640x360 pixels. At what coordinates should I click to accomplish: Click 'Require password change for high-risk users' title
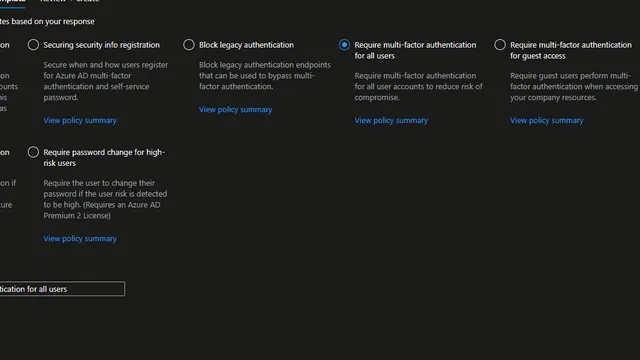pos(104,158)
